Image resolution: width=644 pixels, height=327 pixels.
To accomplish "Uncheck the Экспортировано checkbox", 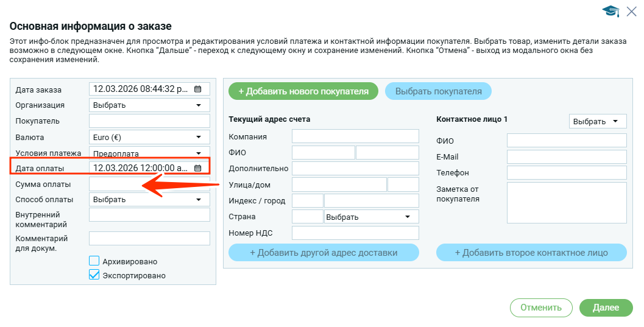I will coord(94,275).
